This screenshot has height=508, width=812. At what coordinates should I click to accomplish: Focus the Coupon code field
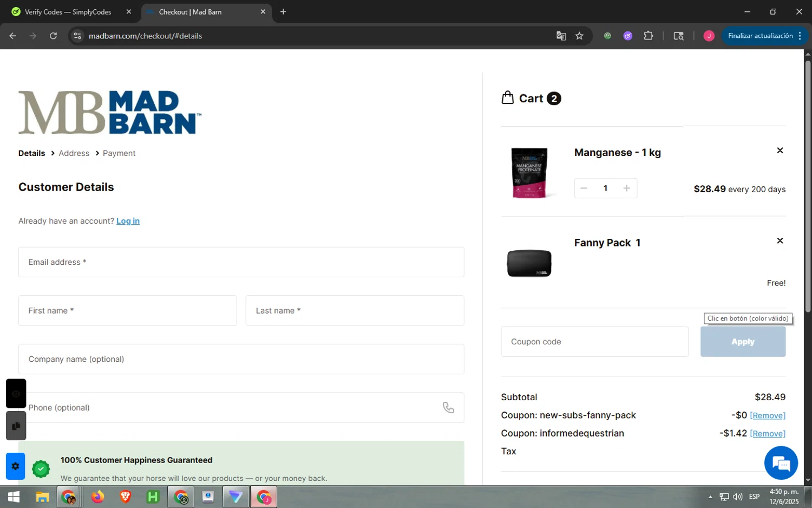point(594,342)
